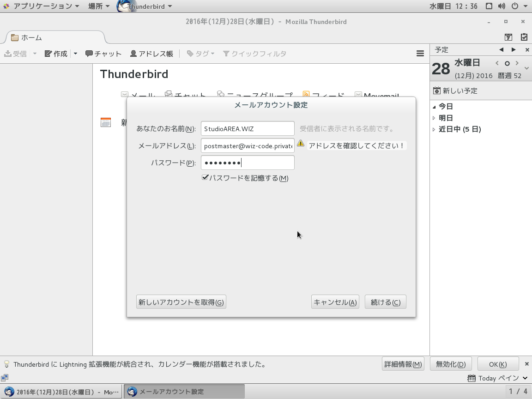Click the today circle in mini-day header
The width and height of the screenshot is (532, 399).
(507, 63)
